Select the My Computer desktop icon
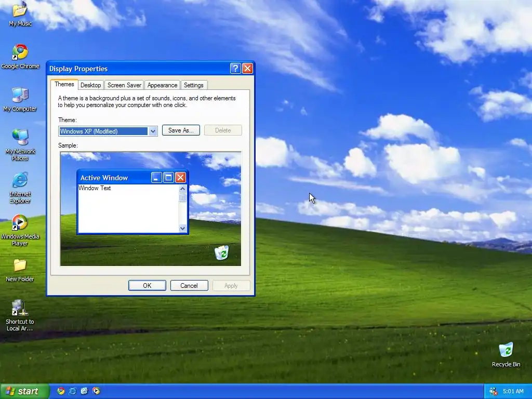532x399 pixels. 20,99
